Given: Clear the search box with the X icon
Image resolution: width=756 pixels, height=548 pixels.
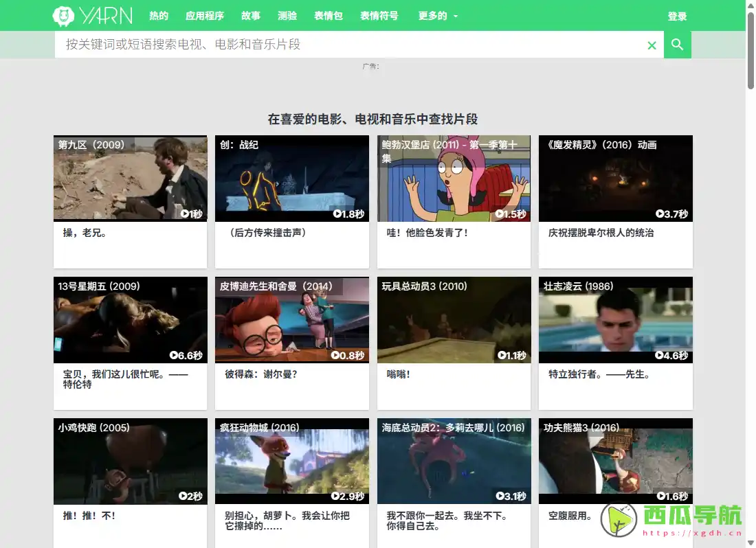Looking at the screenshot, I should click(x=652, y=45).
